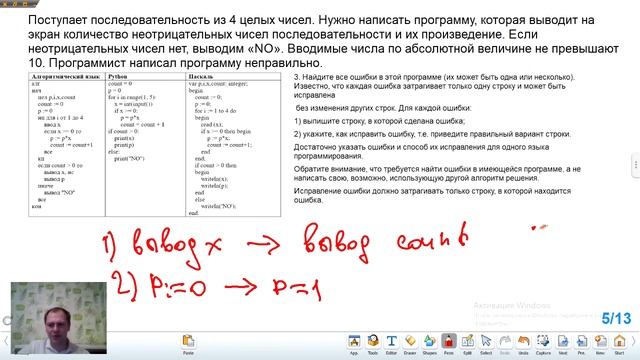Select the Eraser tool
This screenshot has height=360, width=640.
pos(410,343)
